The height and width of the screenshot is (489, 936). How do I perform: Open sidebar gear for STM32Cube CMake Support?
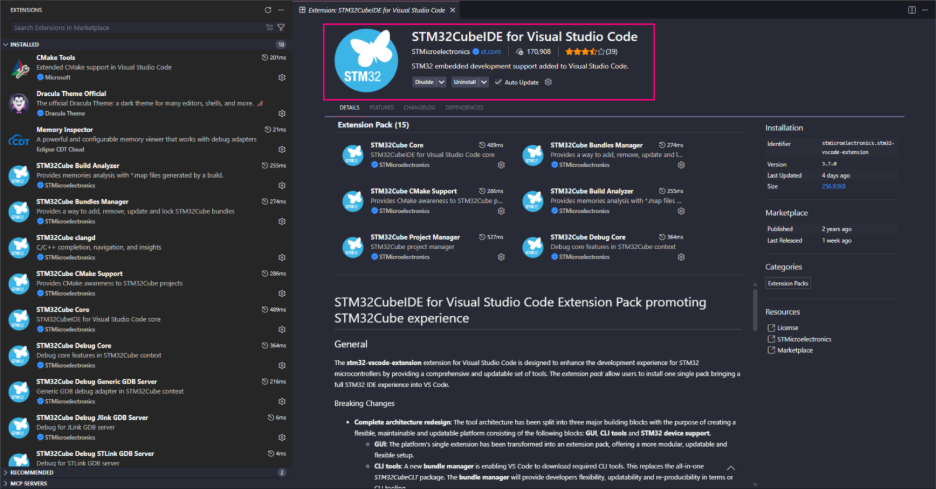(x=282, y=294)
